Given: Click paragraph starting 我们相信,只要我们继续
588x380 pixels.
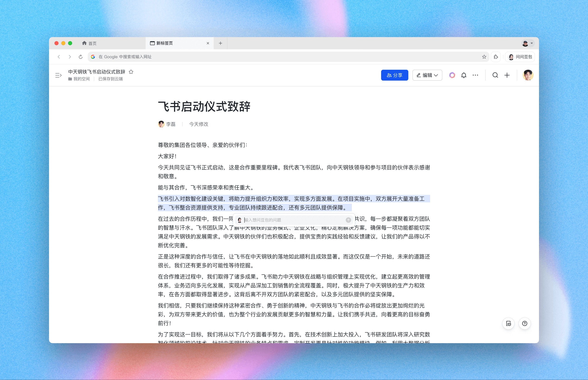Looking at the screenshot, I should 294,314.
